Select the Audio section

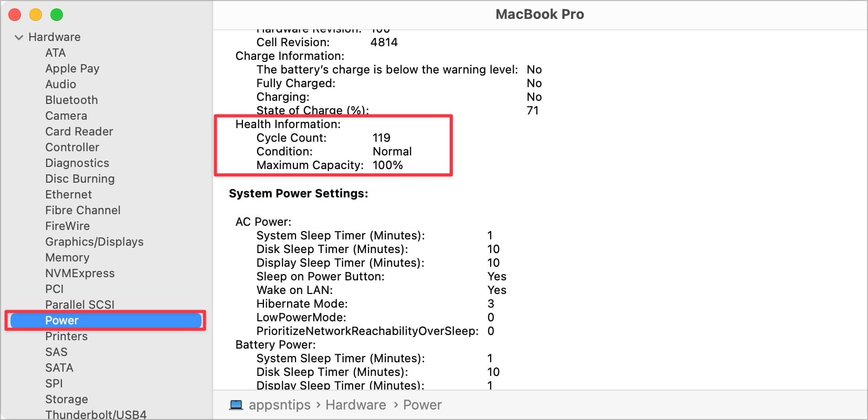[61, 84]
